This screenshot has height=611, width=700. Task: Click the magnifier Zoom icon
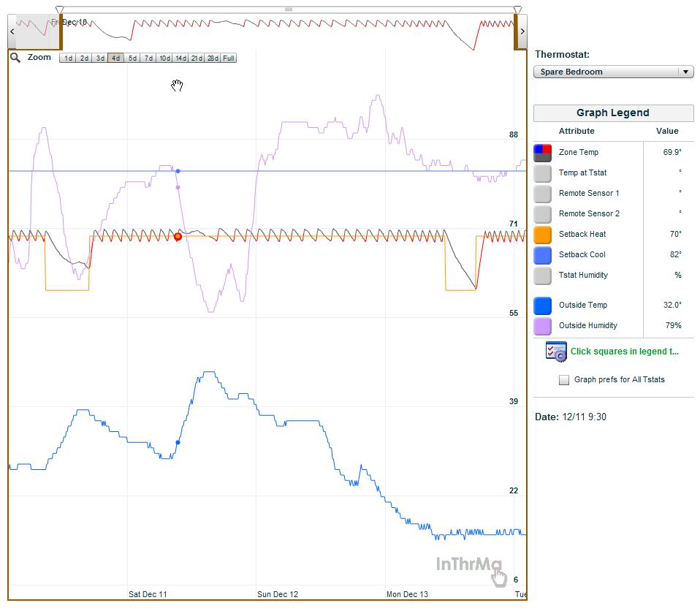(15, 58)
